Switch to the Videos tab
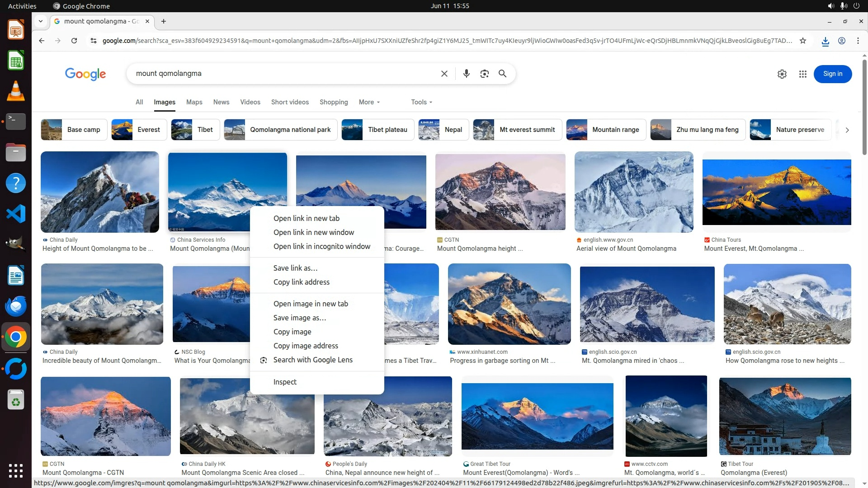 click(x=250, y=102)
